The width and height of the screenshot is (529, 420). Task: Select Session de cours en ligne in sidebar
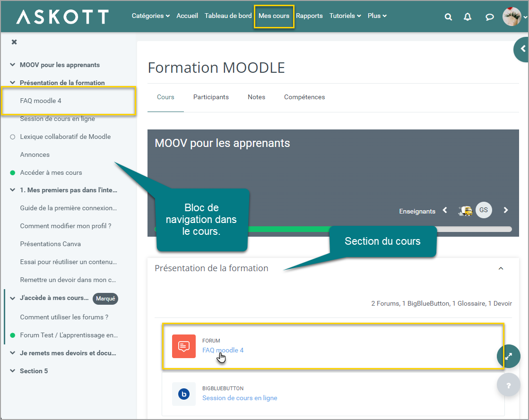click(57, 119)
